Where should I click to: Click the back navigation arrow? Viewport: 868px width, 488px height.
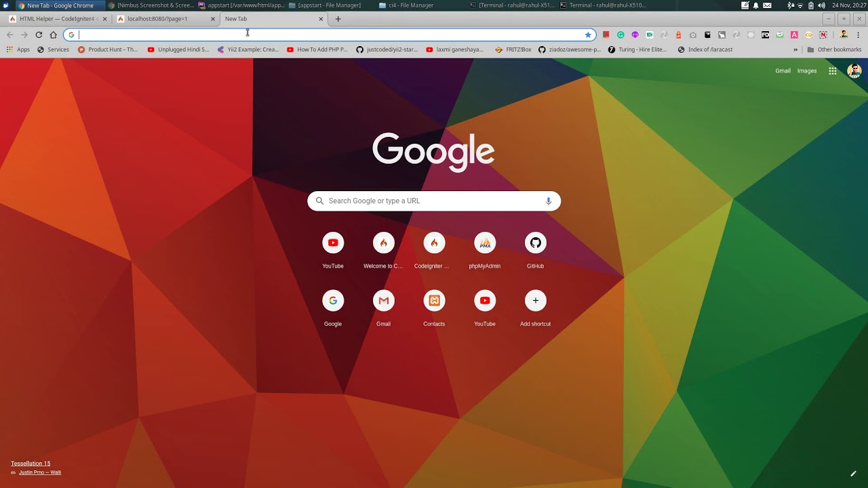(x=9, y=35)
